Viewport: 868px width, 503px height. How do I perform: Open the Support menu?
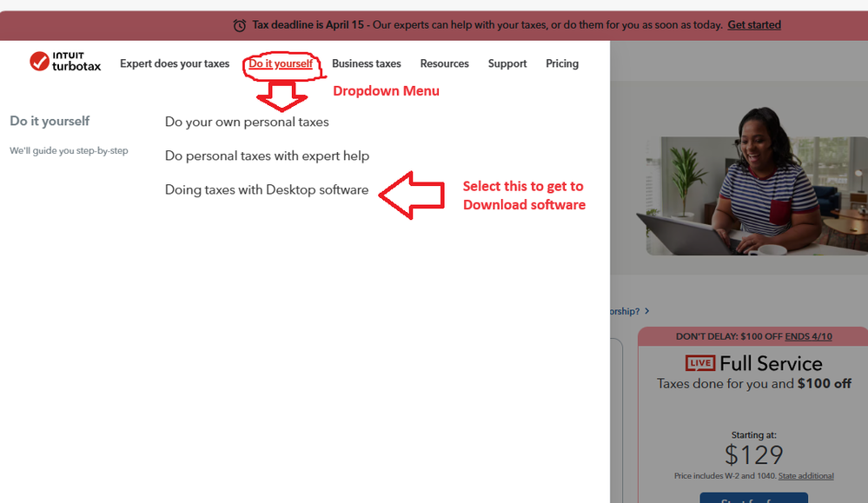(507, 63)
